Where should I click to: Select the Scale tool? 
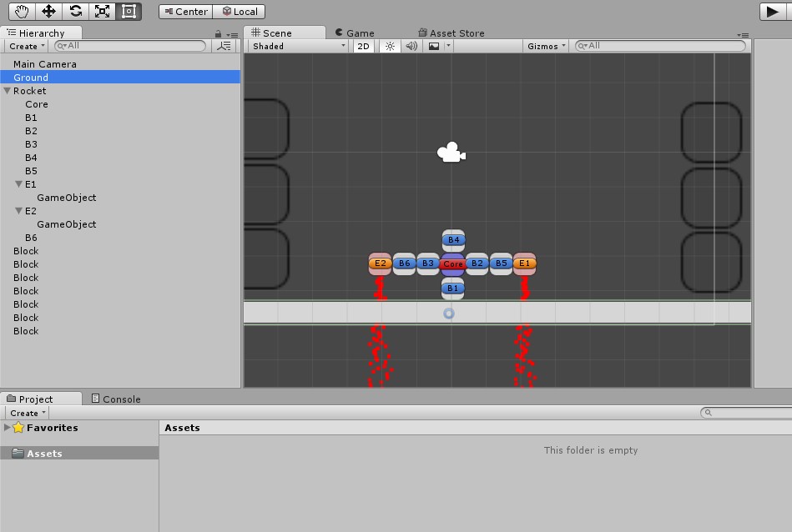tap(102, 11)
